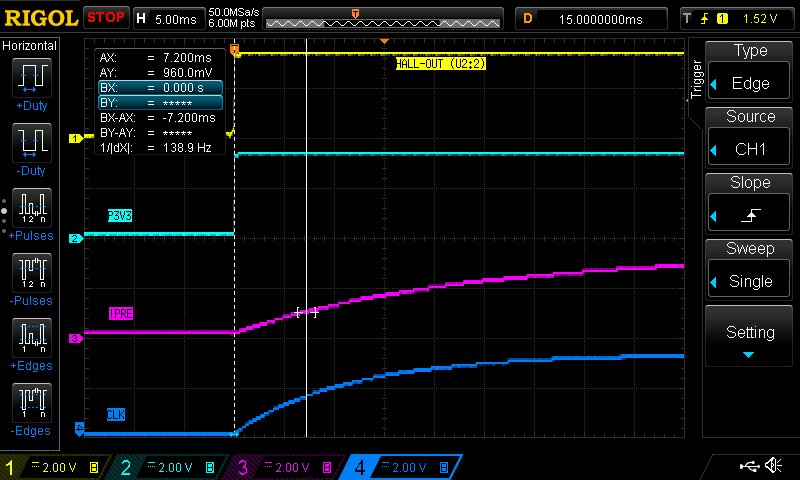Select the +Pulses measurement icon

(32, 208)
